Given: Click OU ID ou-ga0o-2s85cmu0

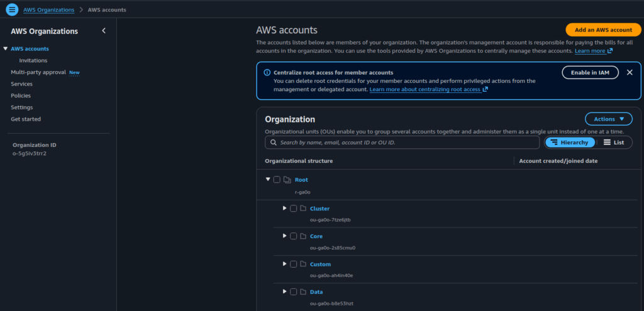Looking at the screenshot, I should [333, 248].
